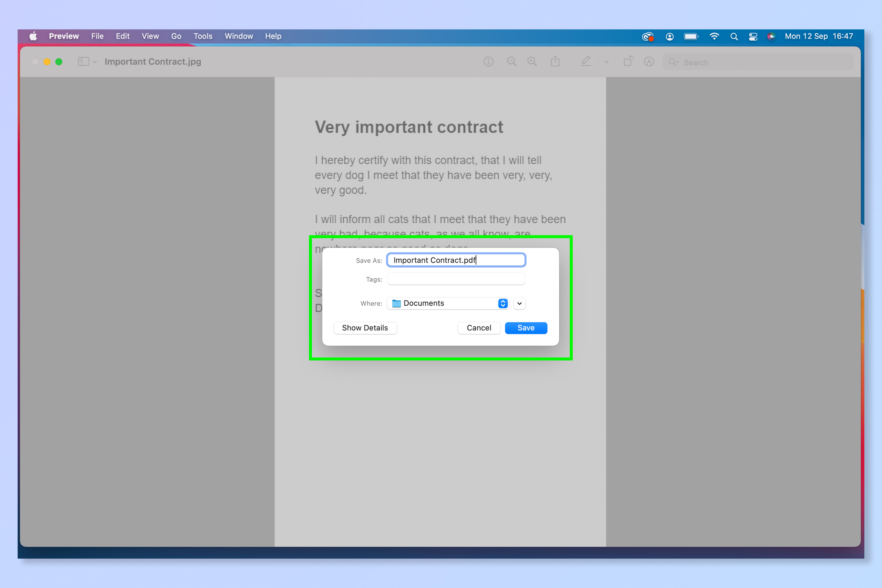Screen dimensions: 882x588
Task: Open the Markup toolbar pencil icon
Action: click(586, 61)
